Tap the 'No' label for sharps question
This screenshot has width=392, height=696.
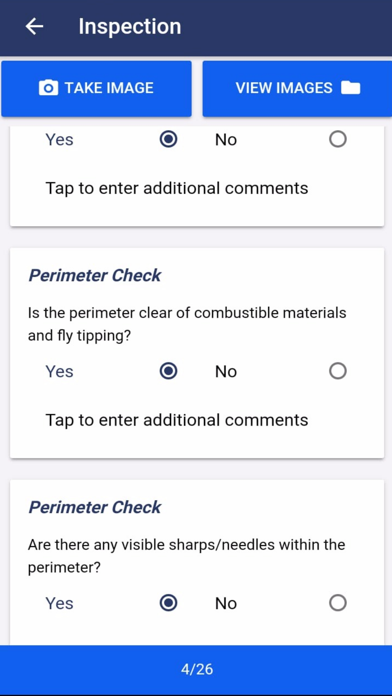(x=226, y=603)
